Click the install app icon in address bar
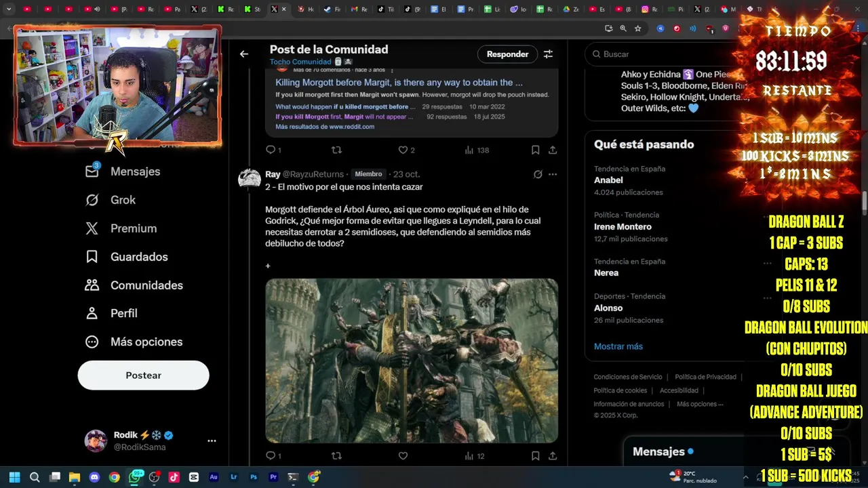868x488 pixels. 609,28
